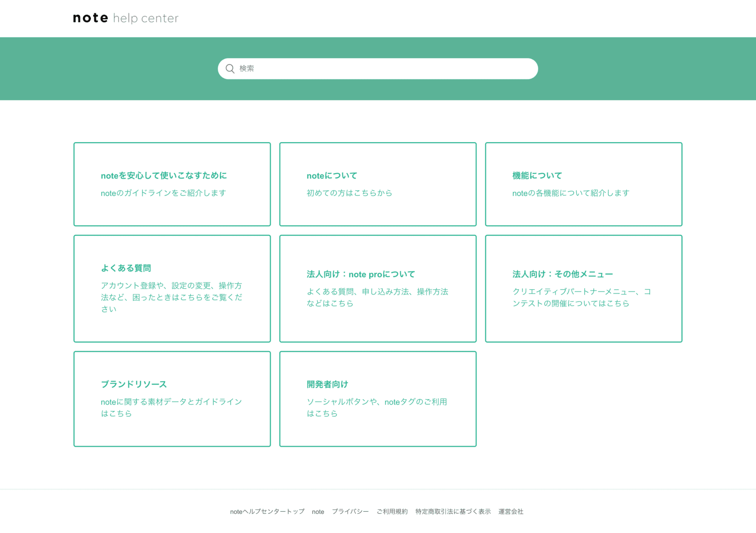Open the よくある質問 card

(172, 289)
